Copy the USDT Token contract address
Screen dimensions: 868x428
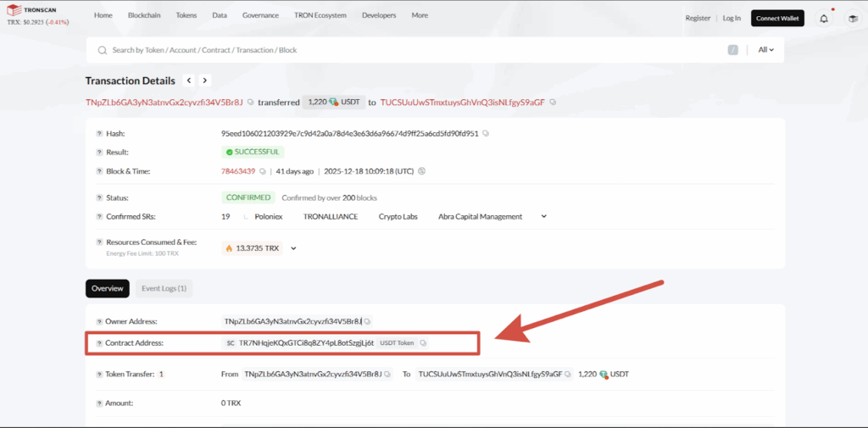[x=423, y=343]
